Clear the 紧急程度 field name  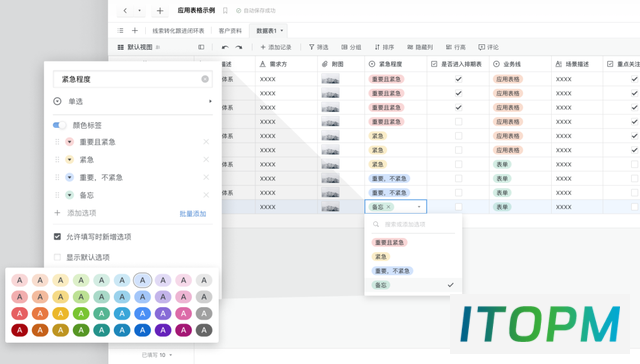point(205,79)
